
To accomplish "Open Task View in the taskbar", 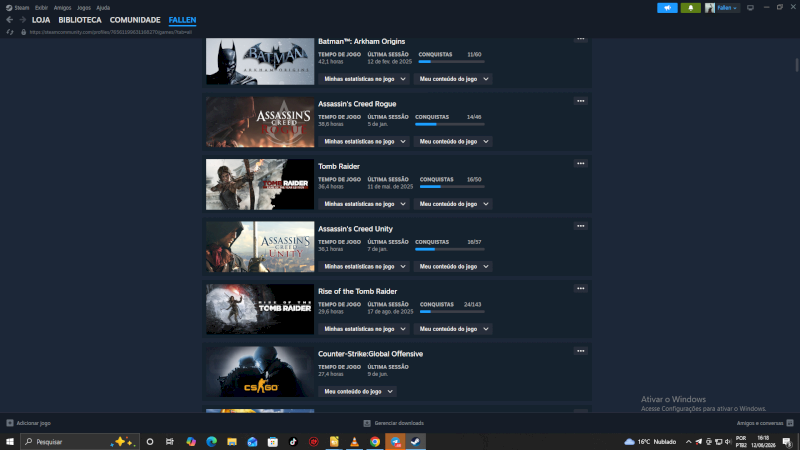I will click(170, 442).
